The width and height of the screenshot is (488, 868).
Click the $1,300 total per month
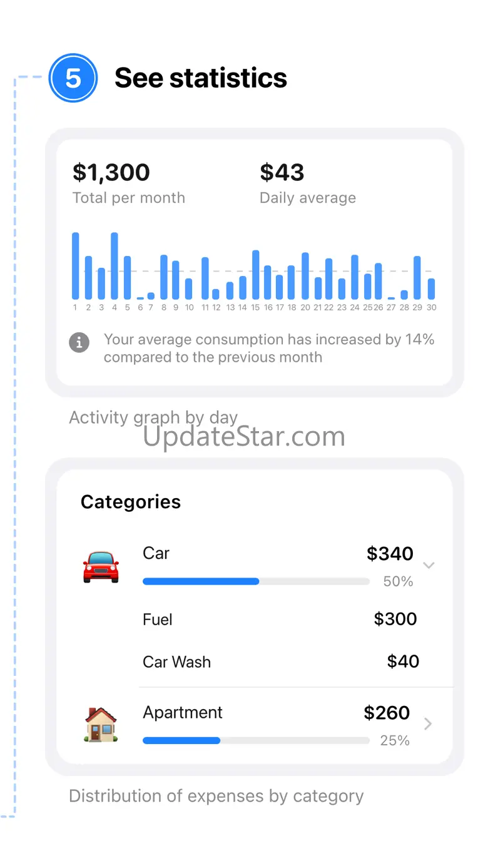click(x=111, y=173)
